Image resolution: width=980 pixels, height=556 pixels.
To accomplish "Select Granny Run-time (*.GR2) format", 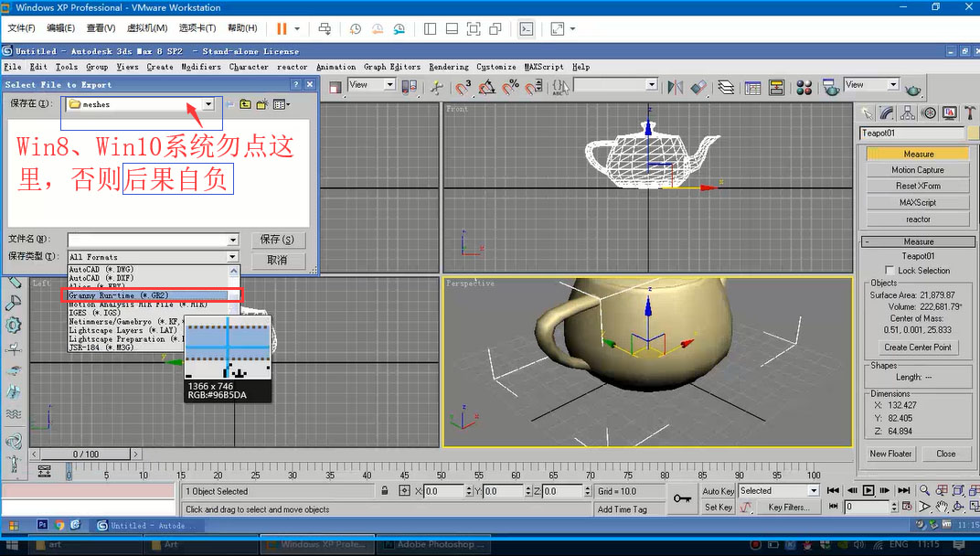I will [x=148, y=295].
